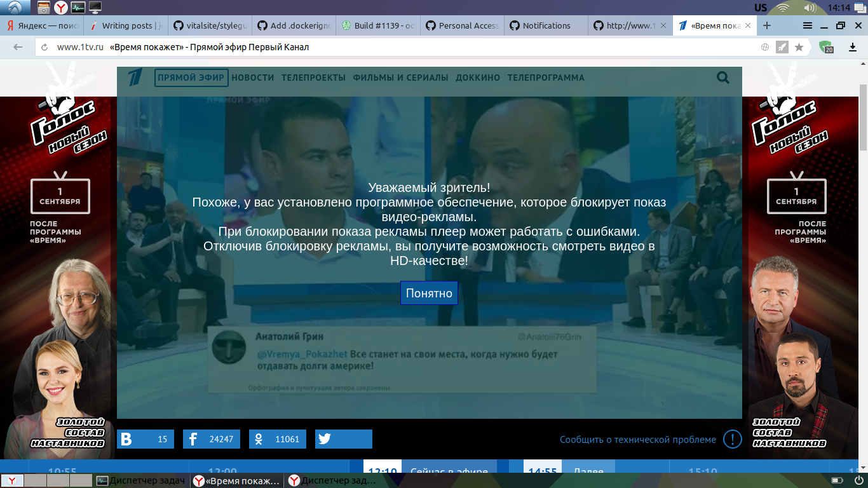Click the 14:14 system clock
Image resolution: width=868 pixels, height=488 pixels.
coord(839,8)
